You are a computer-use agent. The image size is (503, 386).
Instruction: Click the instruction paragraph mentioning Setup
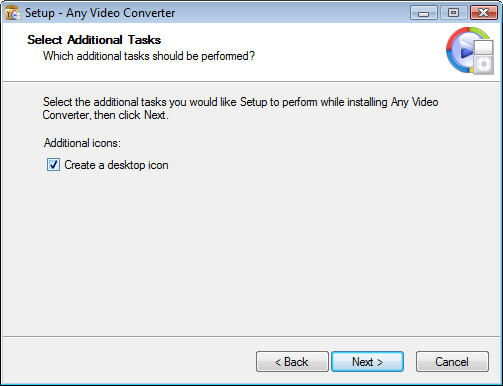(240, 108)
